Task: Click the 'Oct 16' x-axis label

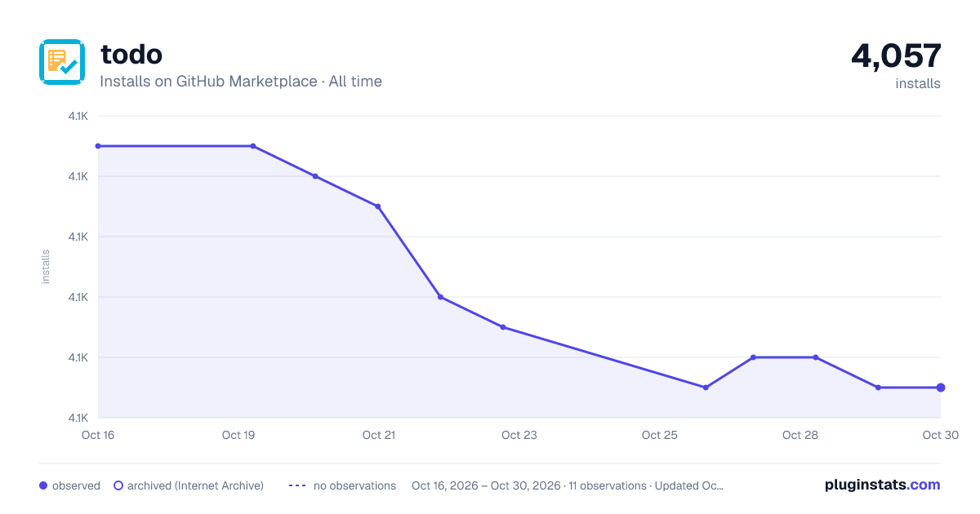Action: [x=98, y=435]
